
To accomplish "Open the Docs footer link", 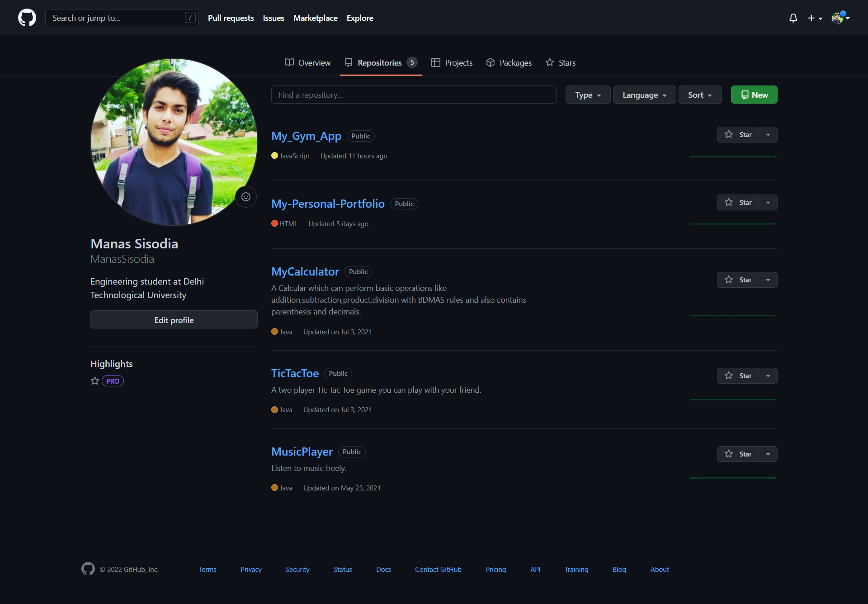I will click(x=383, y=569).
